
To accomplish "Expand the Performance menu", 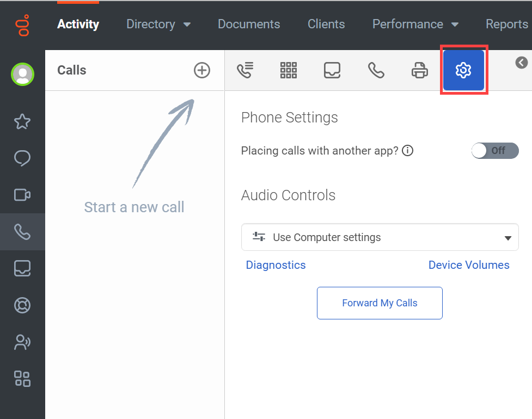I will click(415, 24).
